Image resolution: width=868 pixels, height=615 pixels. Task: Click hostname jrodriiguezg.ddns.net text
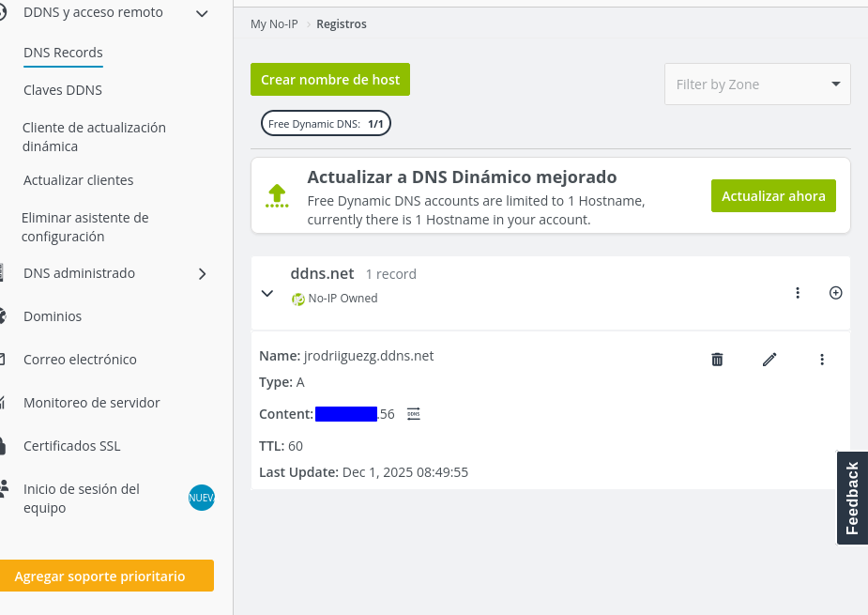(369, 356)
